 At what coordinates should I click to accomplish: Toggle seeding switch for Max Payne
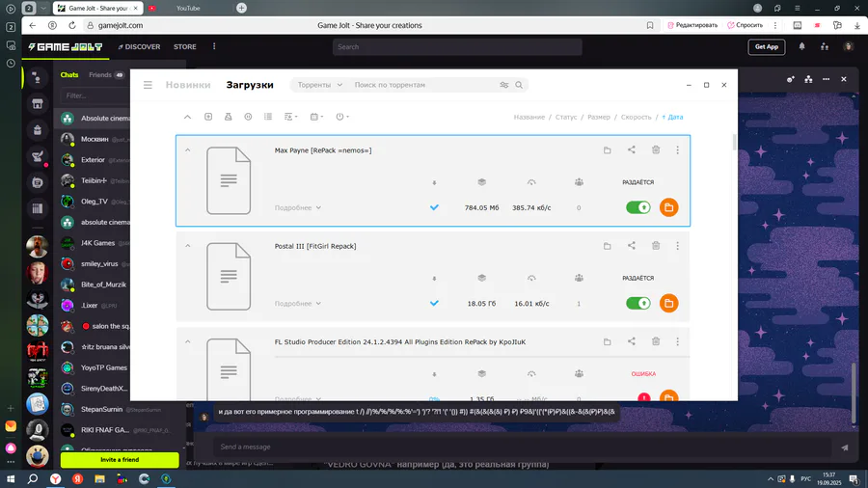pos(638,207)
